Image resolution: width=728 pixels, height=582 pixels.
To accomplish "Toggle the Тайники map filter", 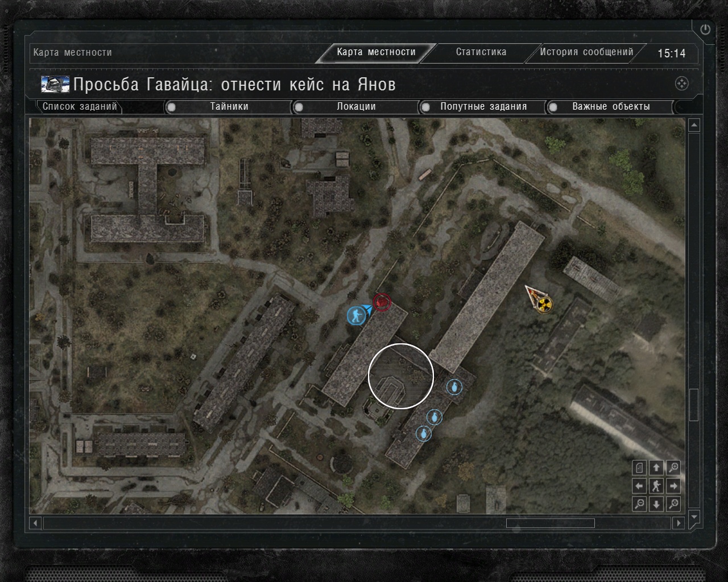I will pyautogui.click(x=228, y=107).
